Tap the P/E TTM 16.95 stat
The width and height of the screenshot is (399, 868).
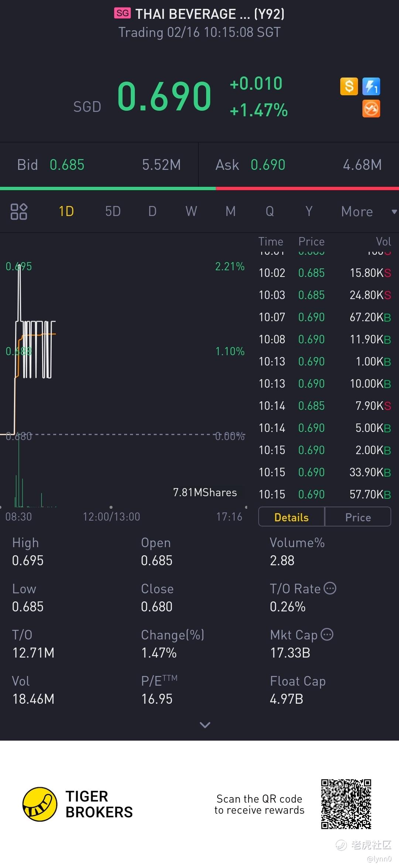click(159, 690)
